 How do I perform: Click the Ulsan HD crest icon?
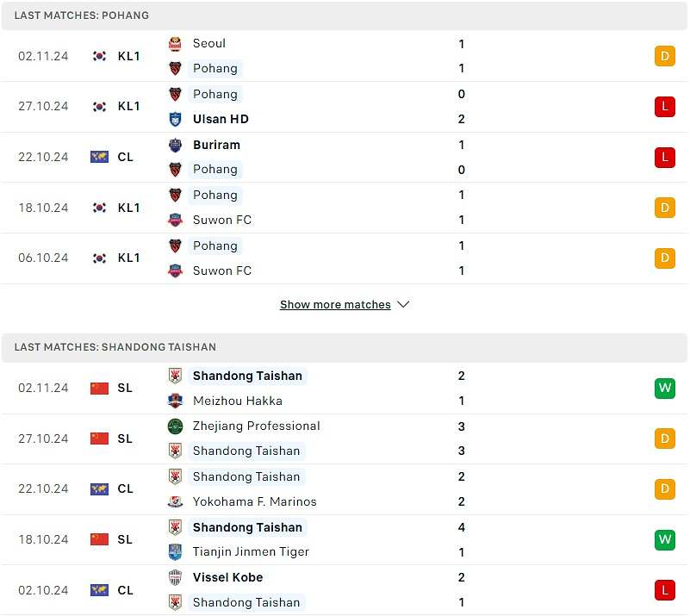click(175, 119)
